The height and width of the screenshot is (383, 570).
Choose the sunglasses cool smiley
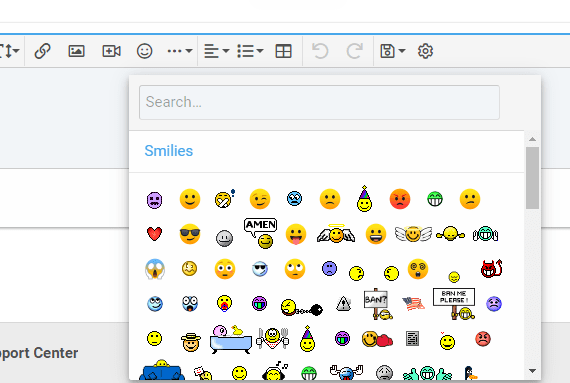click(x=190, y=234)
